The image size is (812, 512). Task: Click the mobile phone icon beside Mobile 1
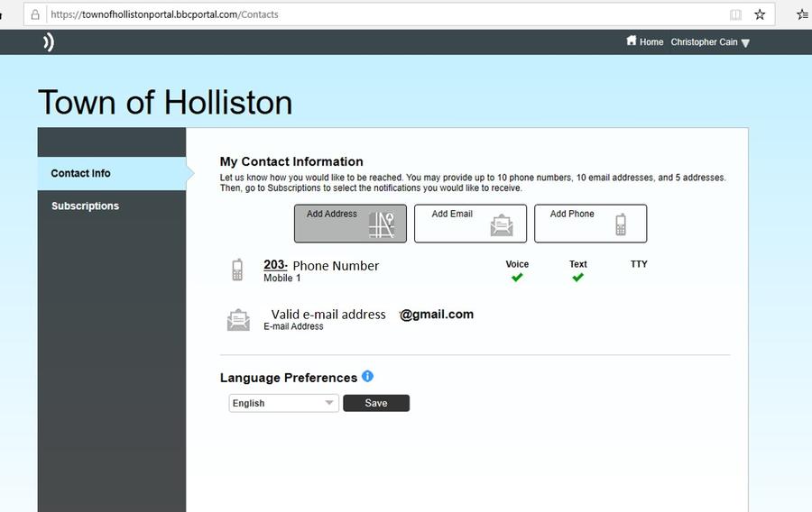point(237,270)
